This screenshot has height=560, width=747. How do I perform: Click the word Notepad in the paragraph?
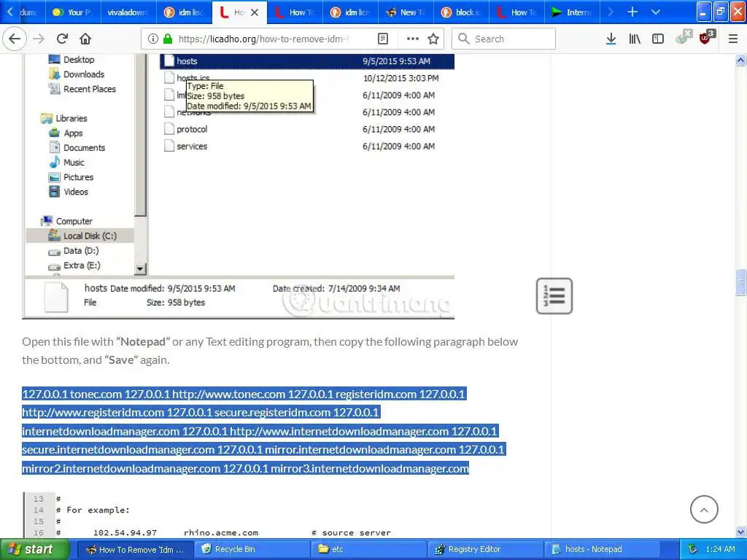tap(143, 342)
